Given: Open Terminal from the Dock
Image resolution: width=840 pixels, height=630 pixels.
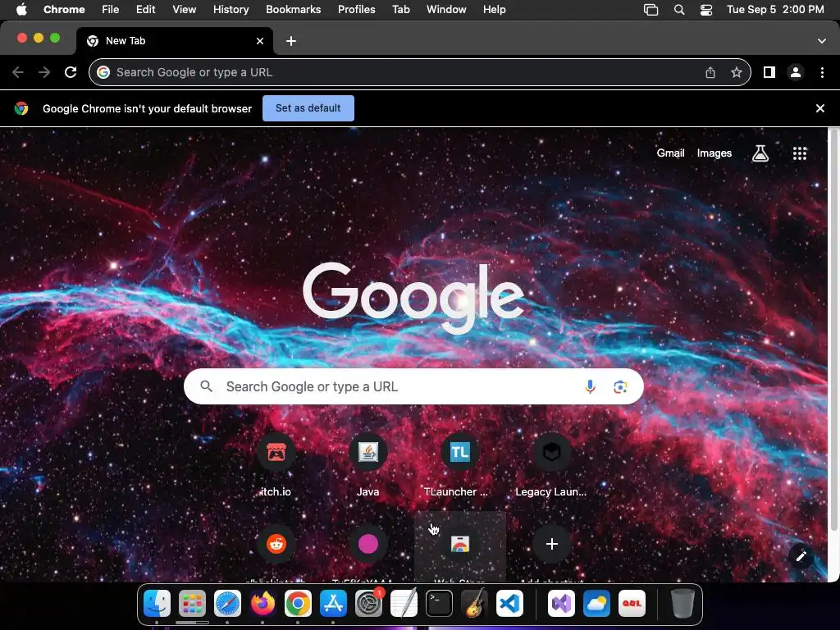Looking at the screenshot, I should pos(440,604).
